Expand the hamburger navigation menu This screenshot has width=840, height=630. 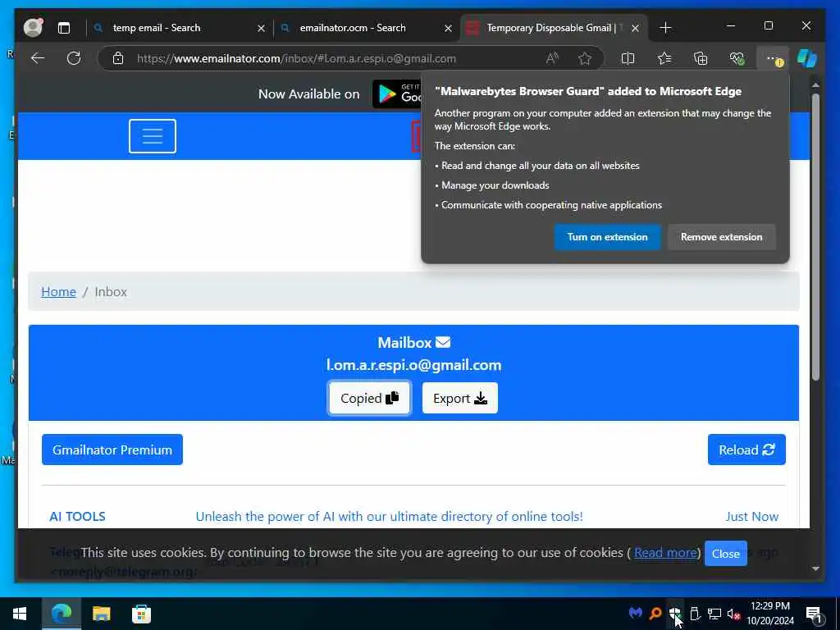pos(152,136)
